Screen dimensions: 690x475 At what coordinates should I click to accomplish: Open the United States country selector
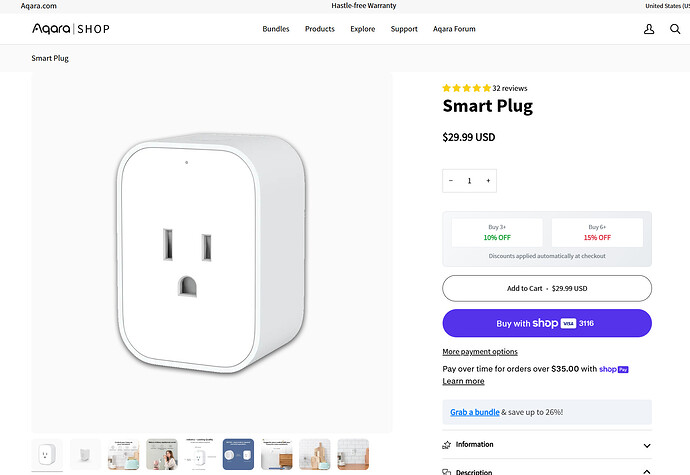tap(667, 6)
